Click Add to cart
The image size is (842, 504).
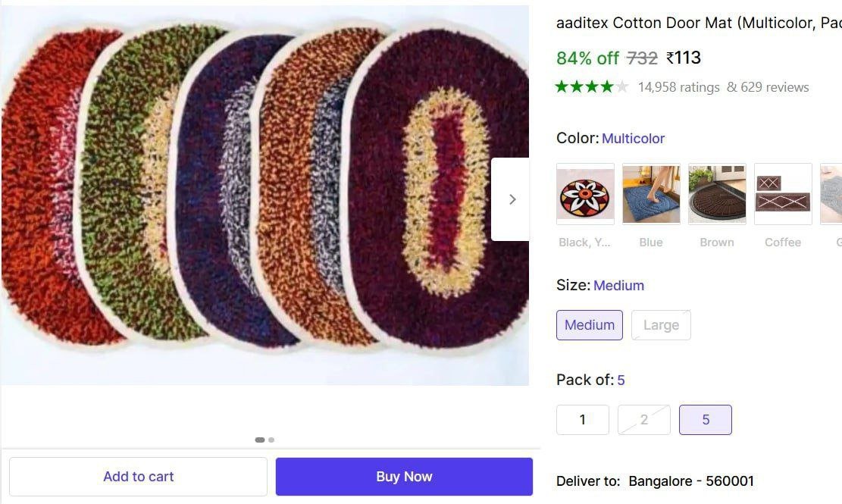pos(138,476)
